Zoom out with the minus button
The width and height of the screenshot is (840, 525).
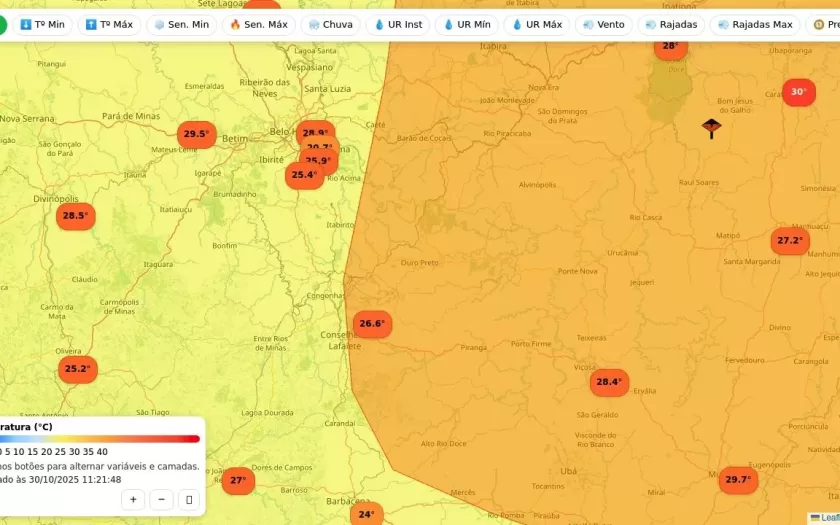pyautogui.click(x=161, y=500)
